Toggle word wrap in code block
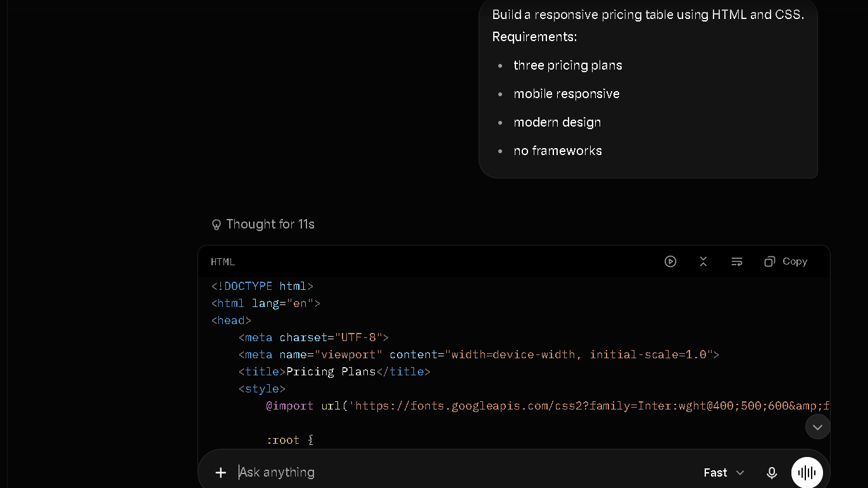 point(737,261)
